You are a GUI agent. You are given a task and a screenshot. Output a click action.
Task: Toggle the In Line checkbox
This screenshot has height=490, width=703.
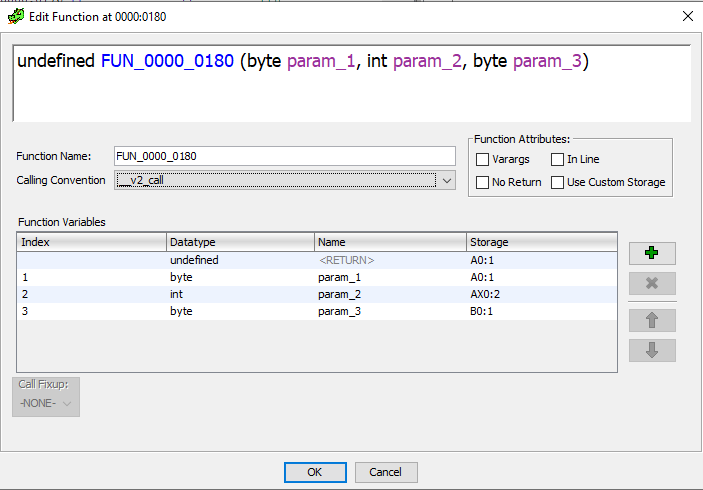tap(557, 159)
